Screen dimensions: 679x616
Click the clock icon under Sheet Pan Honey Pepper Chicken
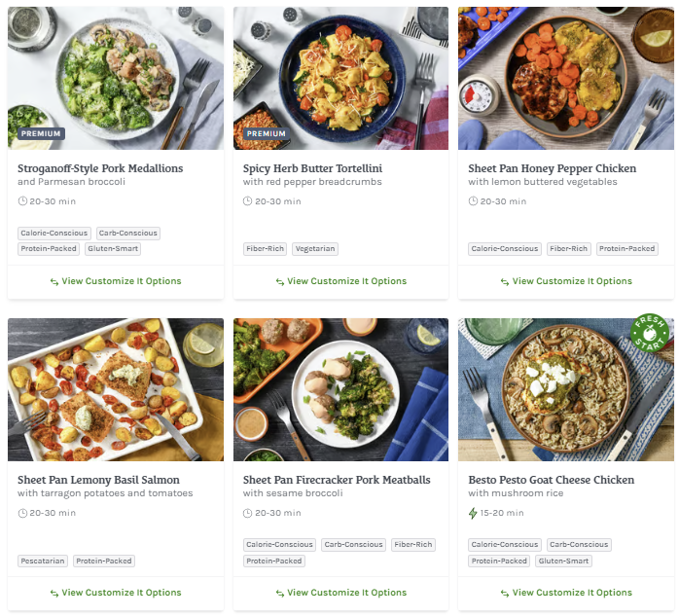473,201
